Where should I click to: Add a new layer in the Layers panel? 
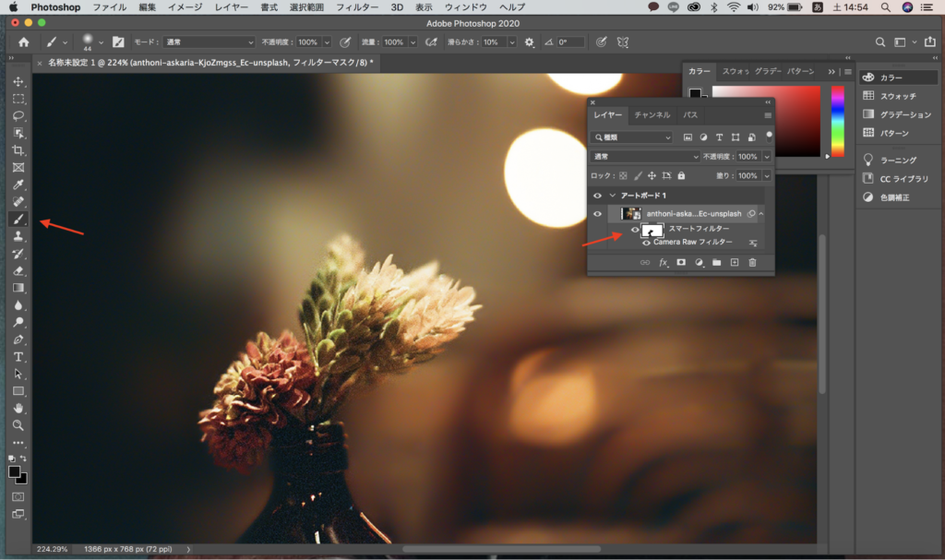click(735, 261)
